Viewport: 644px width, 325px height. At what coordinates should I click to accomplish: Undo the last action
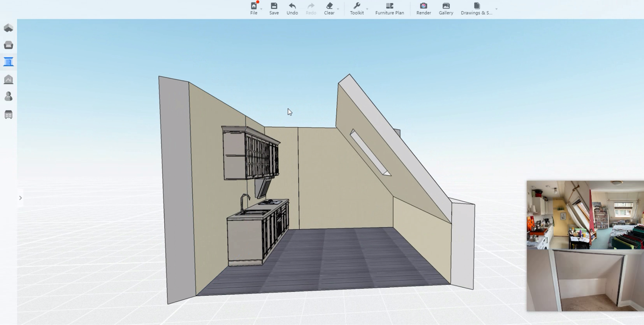tap(292, 8)
